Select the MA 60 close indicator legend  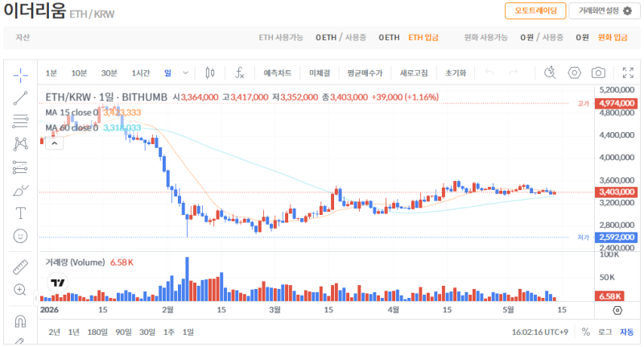tap(72, 128)
